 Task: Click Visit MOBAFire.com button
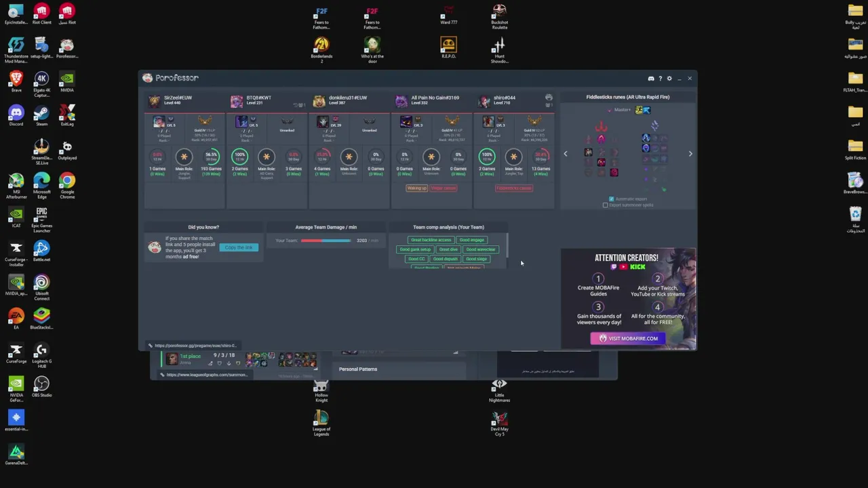(x=629, y=338)
